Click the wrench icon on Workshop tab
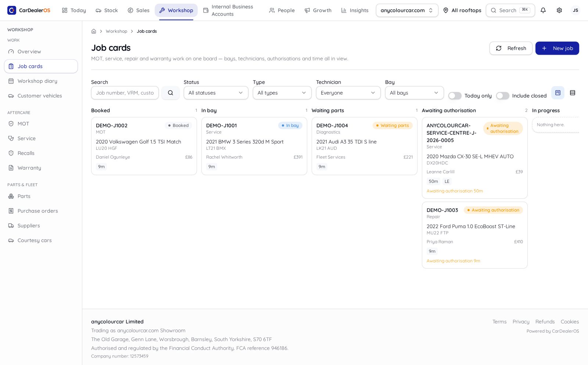The width and height of the screenshot is (588, 365). [x=162, y=10]
